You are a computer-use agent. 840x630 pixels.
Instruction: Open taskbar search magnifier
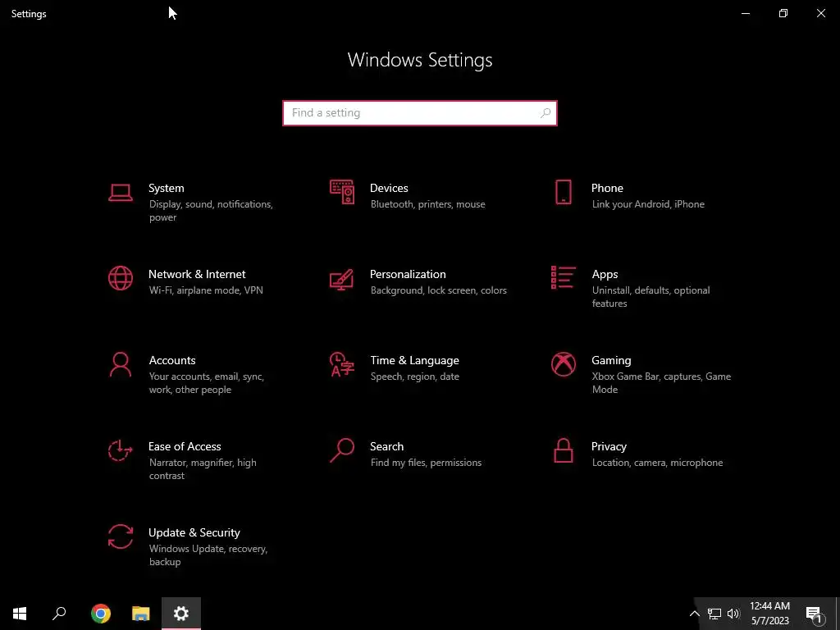click(x=59, y=614)
